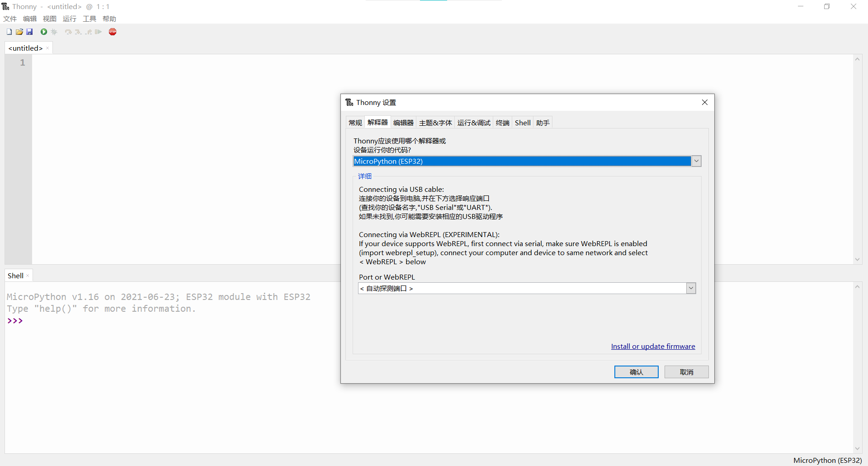Click Thonny app icon in main title bar
The image size is (868, 466).
pyautogui.click(x=5, y=6)
